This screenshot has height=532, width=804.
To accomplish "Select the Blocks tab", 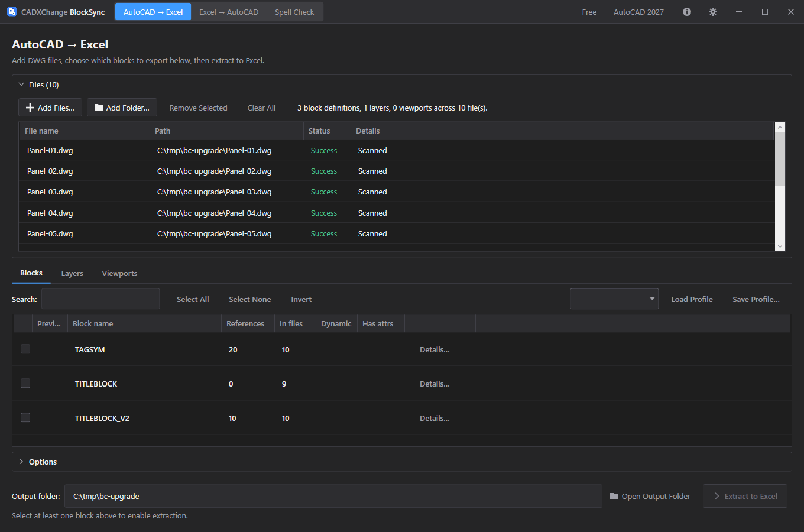I will (x=31, y=273).
